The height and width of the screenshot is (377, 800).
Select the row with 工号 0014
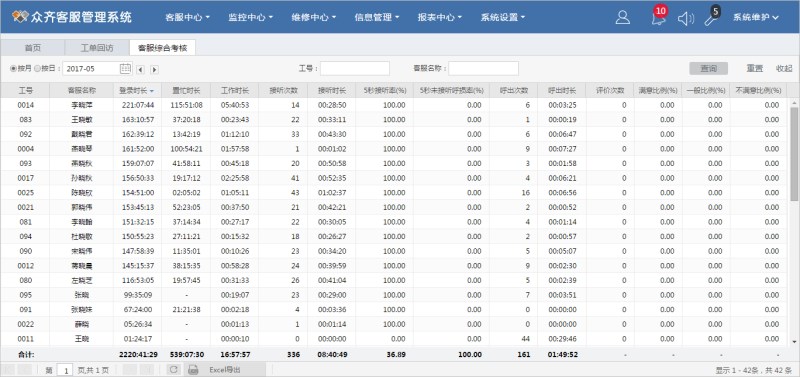pyautogui.click(x=395, y=105)
